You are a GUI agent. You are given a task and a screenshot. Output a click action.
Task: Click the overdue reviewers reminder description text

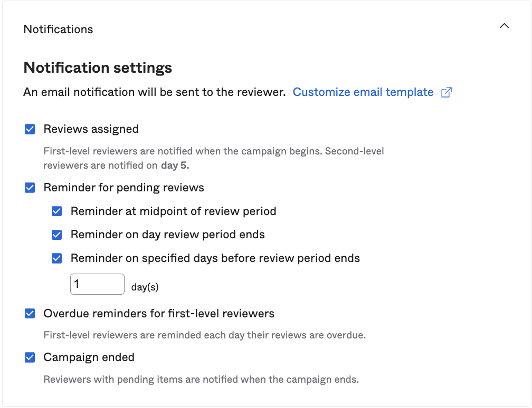tap(205, 335)
